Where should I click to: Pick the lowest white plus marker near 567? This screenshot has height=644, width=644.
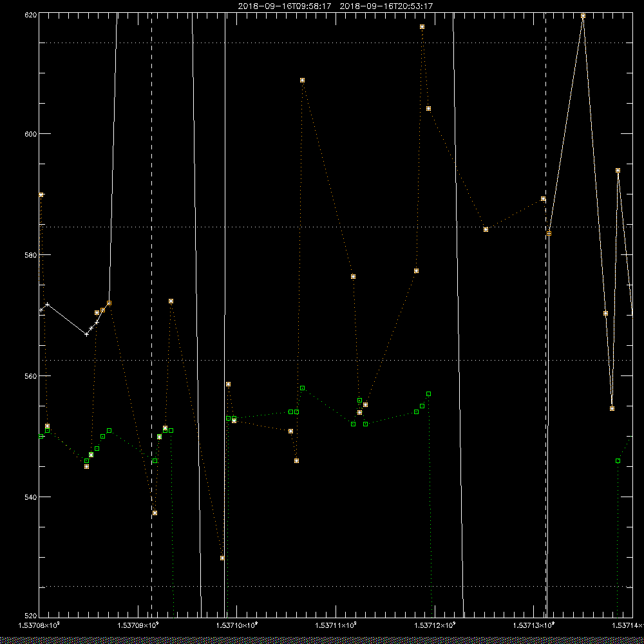(87, 334)
